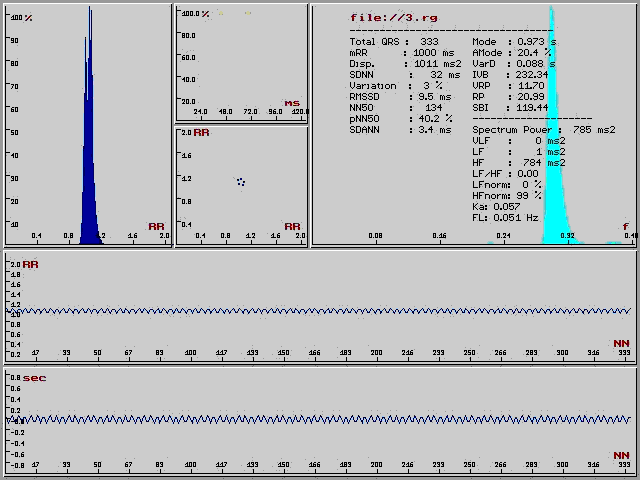Click the scatterplot point cluster

[241, 181]
